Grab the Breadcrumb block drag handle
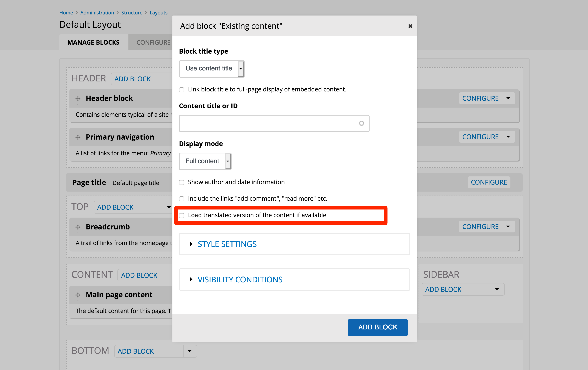This screenshot has width=588, height=370. pyautogui.click(x=78, y=227)
